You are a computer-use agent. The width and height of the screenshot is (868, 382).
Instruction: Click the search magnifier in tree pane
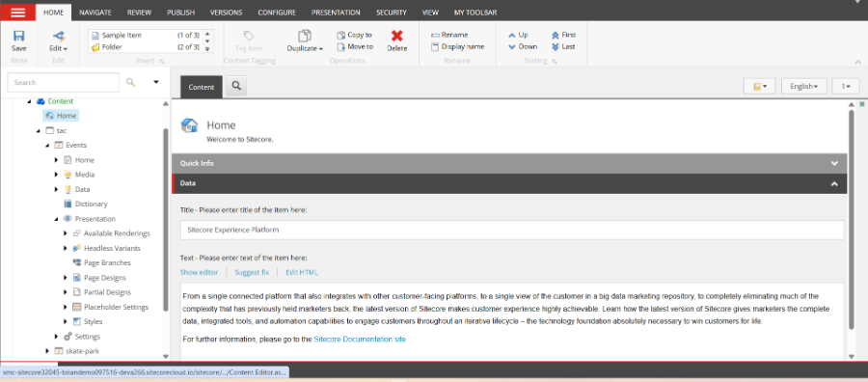[x=130, y=83]
